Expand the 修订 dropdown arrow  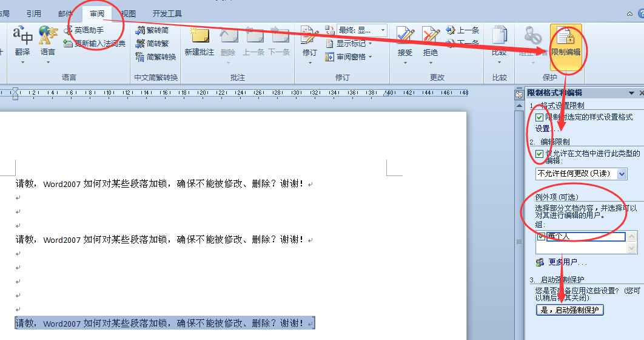point(310,63)
